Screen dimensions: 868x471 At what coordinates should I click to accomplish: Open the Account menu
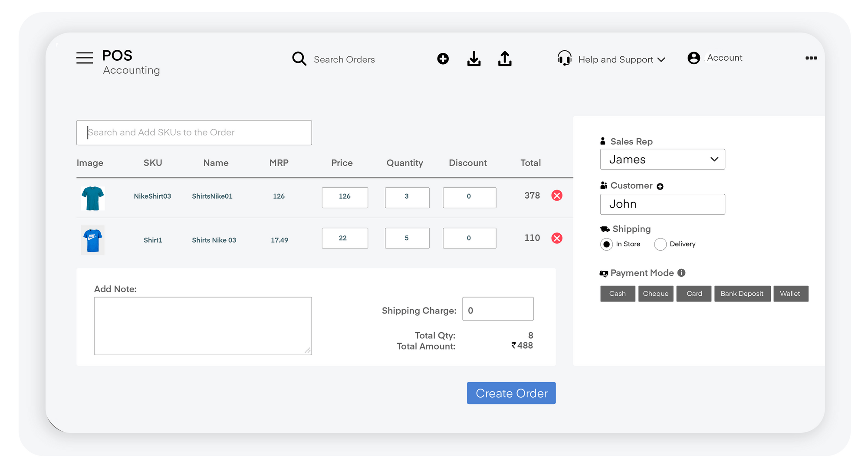click(724, 57)
